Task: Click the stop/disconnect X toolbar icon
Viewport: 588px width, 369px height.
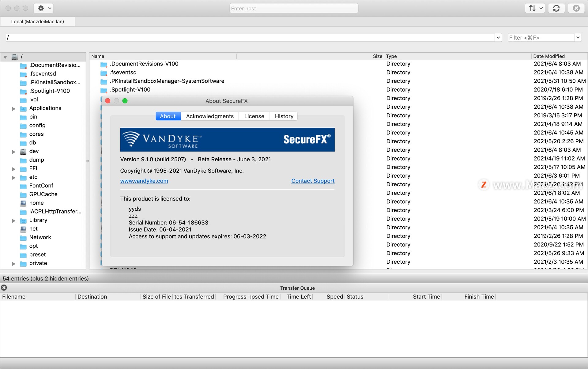Action: tap(576, 8)
